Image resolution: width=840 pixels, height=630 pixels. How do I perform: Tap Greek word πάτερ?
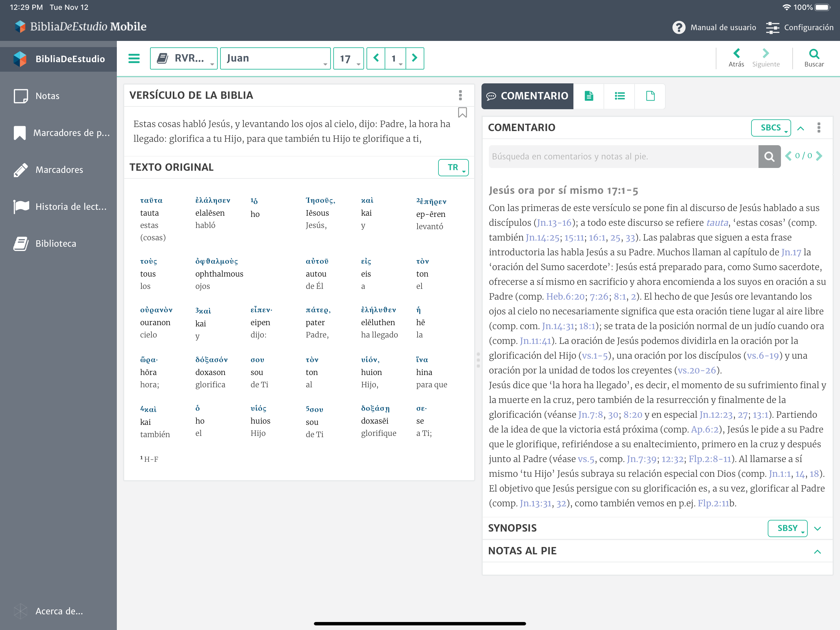coord(318,310)
